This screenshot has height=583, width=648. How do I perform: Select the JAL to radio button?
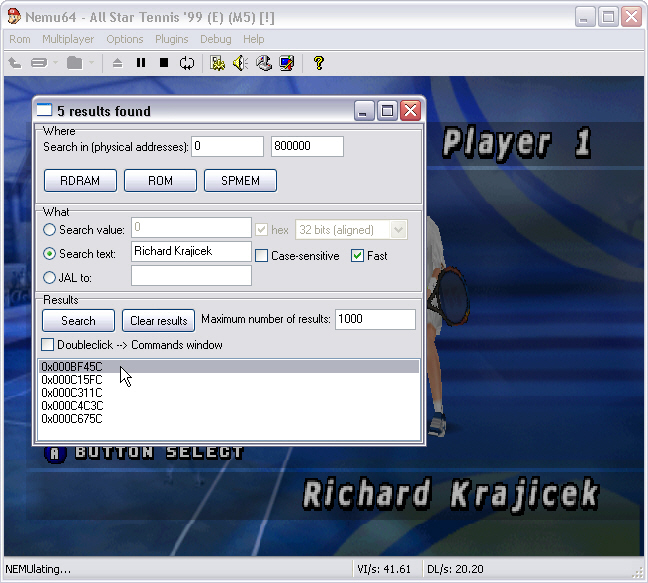coord(49,278)
